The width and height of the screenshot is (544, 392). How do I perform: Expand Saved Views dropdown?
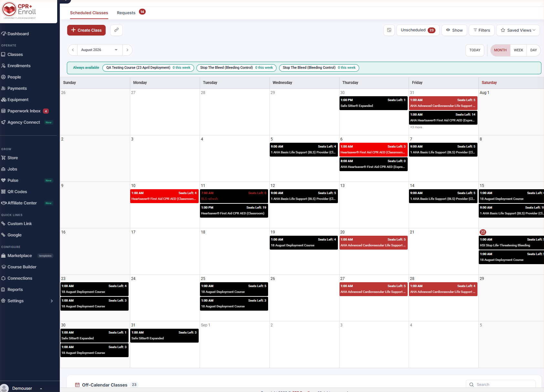click(518, 30)
